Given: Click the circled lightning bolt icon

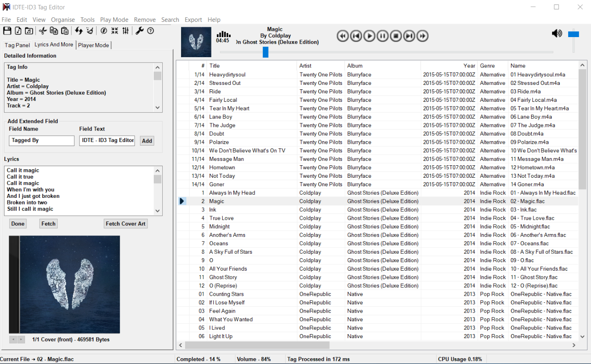Looking at the screenshot, I should click(104, 31).
